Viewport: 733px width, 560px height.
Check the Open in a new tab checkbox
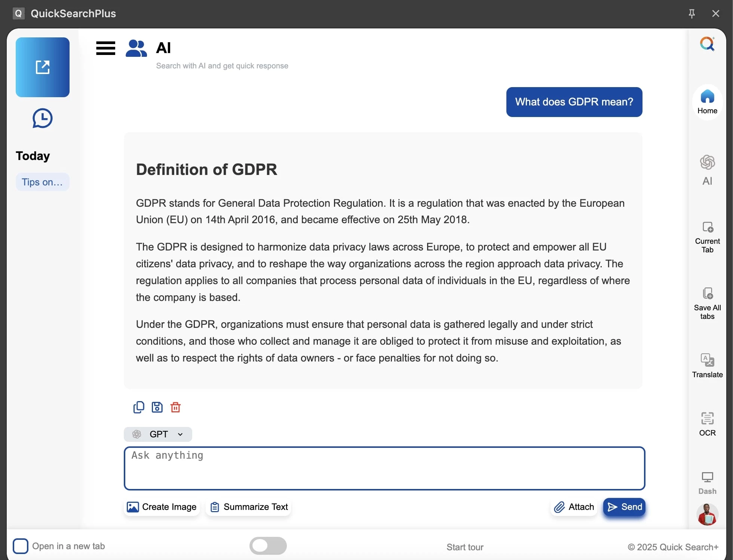click(21, 546)
